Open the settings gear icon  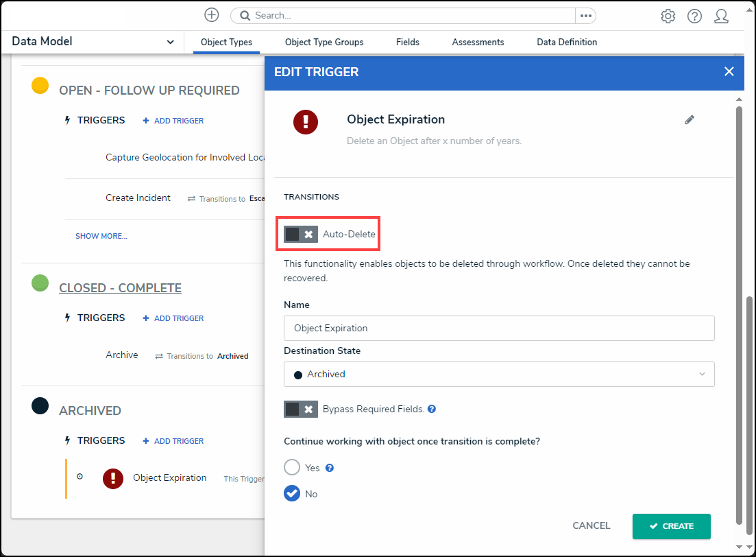(x=668, y=16)
